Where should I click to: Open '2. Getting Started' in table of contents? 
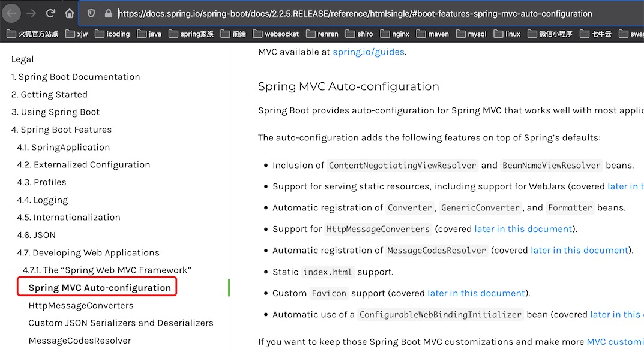tap(49, 95)
